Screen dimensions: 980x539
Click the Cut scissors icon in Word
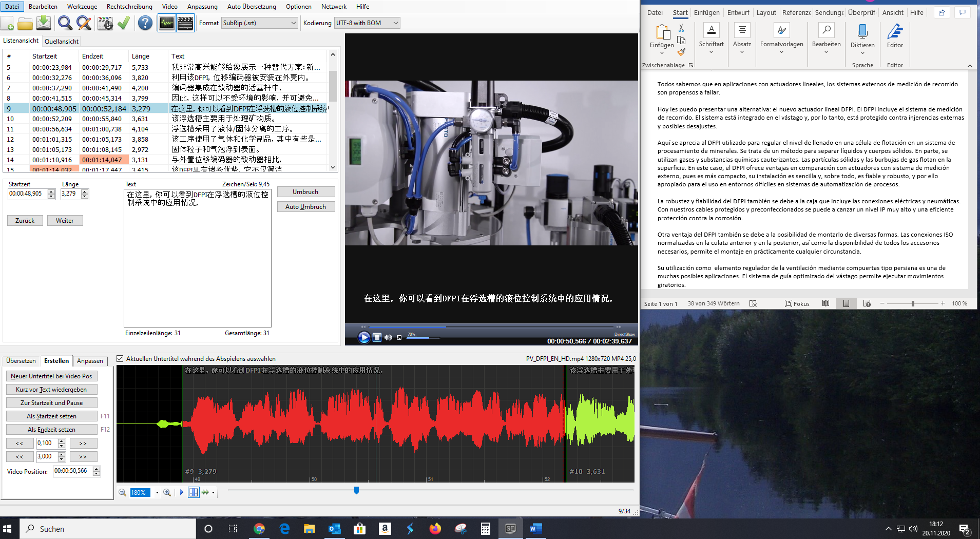click(681, 28)
